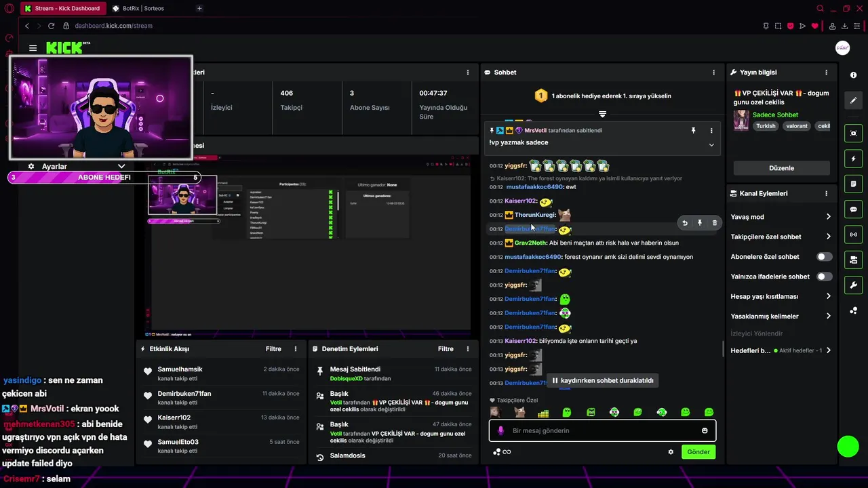The width and height of the screenshot is (868, 488).
Task: Click kaydırırken sohbet duraklatıldı resume button
Action: [603, 381]
